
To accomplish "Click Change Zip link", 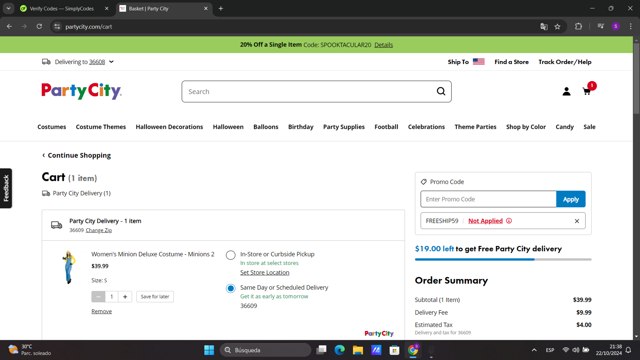I will tap(98, 230).
